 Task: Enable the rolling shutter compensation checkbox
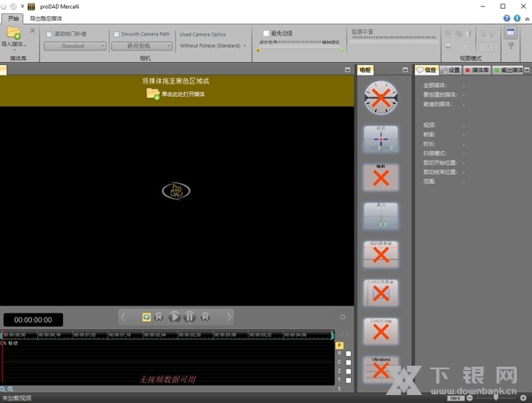pos(49,34)
